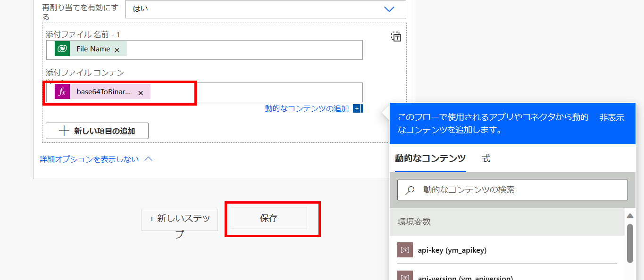Switch to the 動的なコンテンツ tab
Image resolution: width=644 pixels, height=280 pixels.
coord(430,158)
